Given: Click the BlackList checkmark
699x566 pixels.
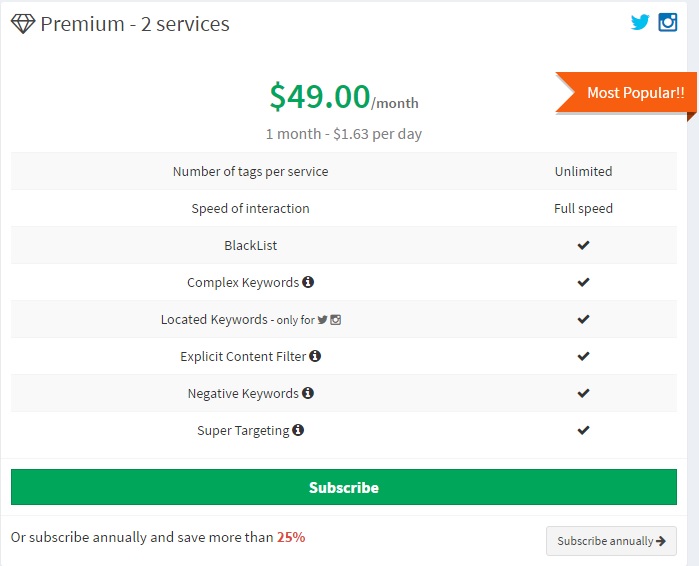Looking at the screenshot, I should pyautogui.click(x=583, y=245).
